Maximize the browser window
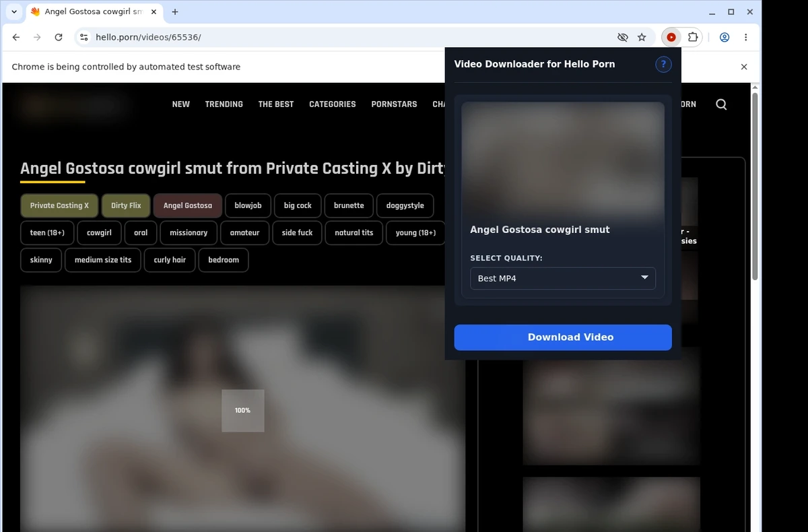 click(x=731, y=12)
